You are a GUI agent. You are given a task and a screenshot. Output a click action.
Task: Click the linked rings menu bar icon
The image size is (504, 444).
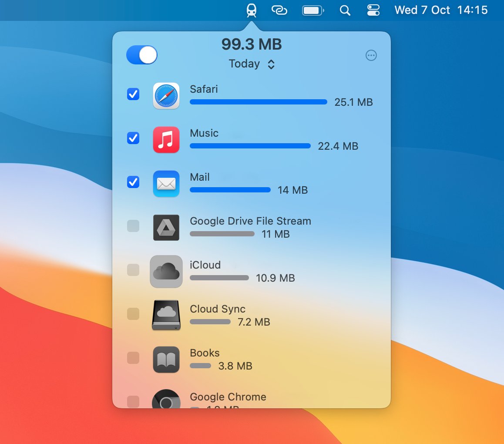click(x=279, y=10)
